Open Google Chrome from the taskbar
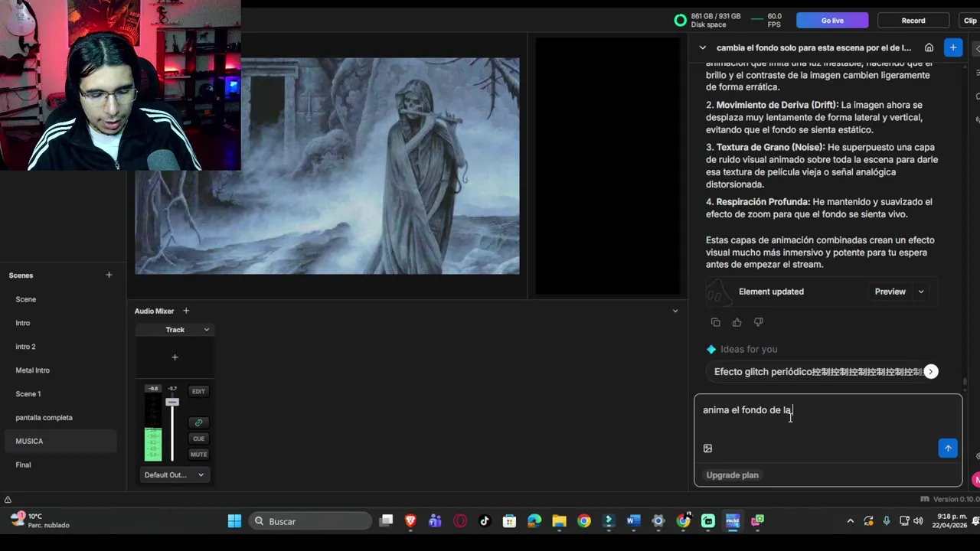Viewport: 980px width, 551px height. point(584,521)
